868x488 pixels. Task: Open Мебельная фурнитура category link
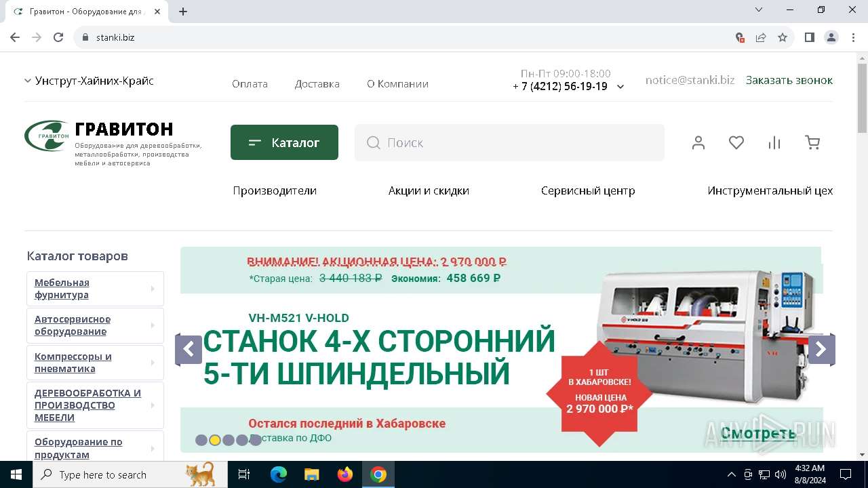(62, 289)
